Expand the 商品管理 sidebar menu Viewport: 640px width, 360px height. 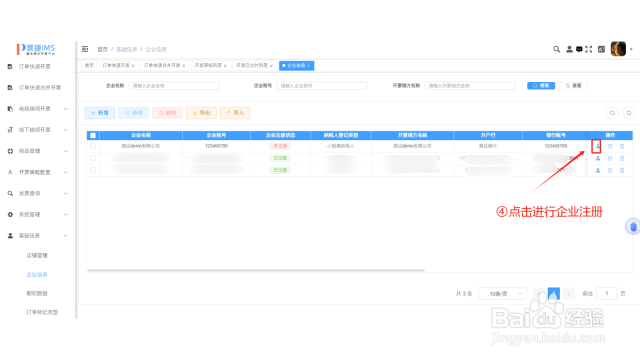(38, 151)
